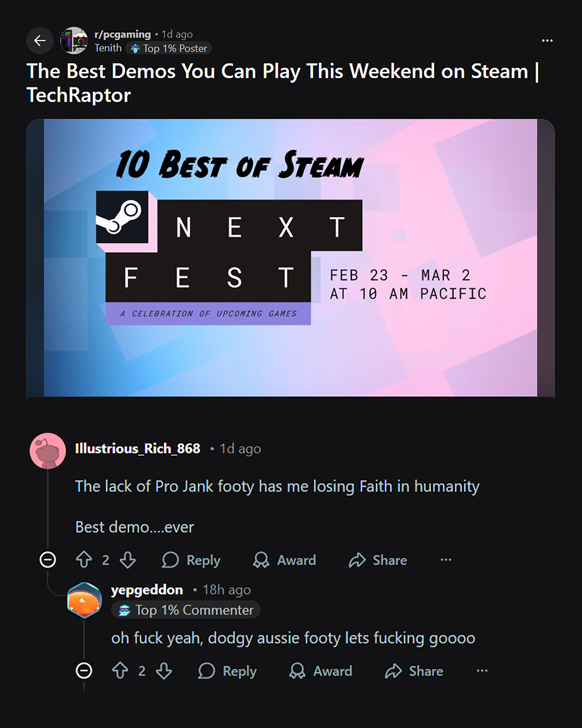Image resolution: width=582 pixels, height=728 pixels.
Task: Give Award to Illustrious_Rich_868's comment
Action: 285,560
